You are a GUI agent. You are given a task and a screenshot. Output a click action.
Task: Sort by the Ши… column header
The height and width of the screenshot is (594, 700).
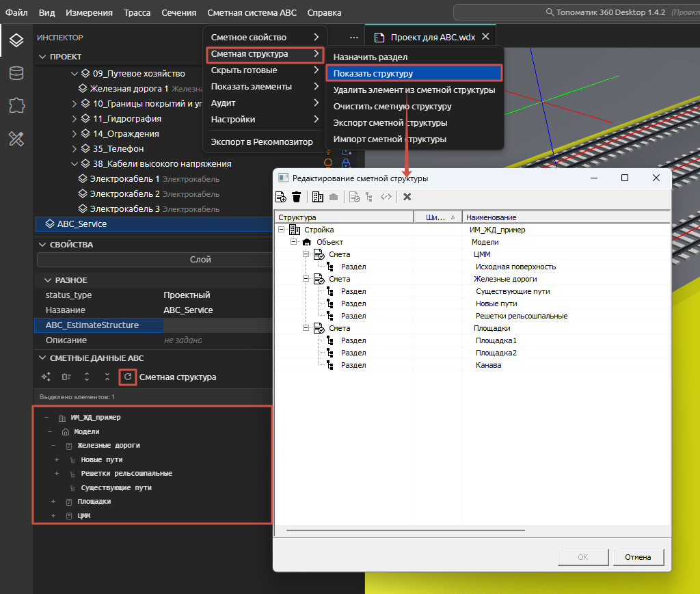[x=438, y=217]
